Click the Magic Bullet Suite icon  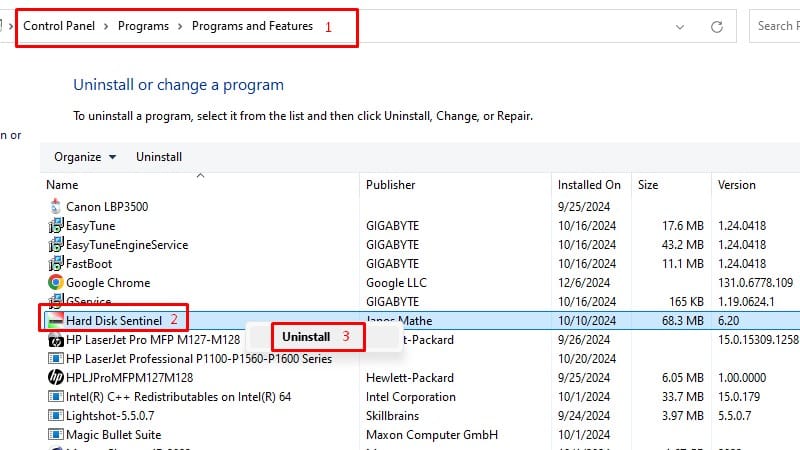click(x=56, y=435)
